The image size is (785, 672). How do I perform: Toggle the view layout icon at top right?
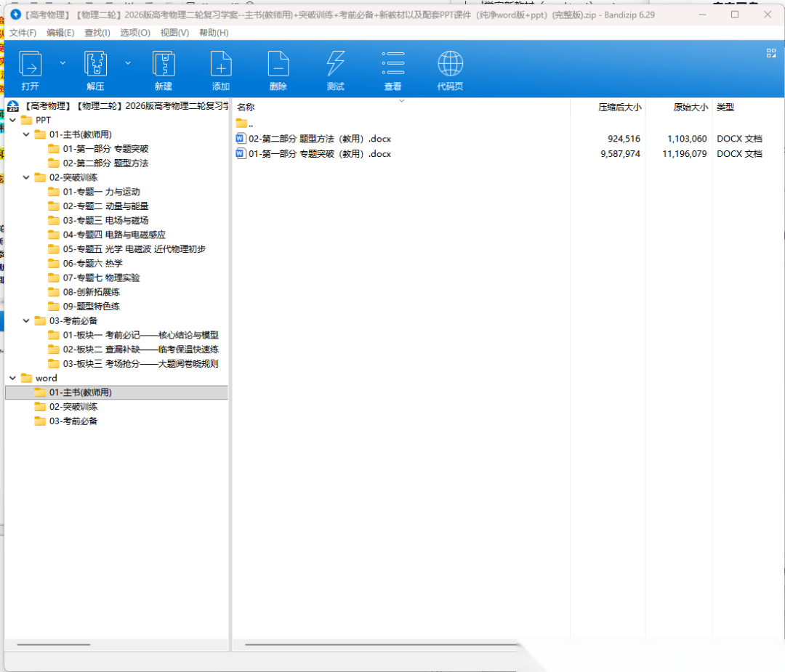pos(771,53)
